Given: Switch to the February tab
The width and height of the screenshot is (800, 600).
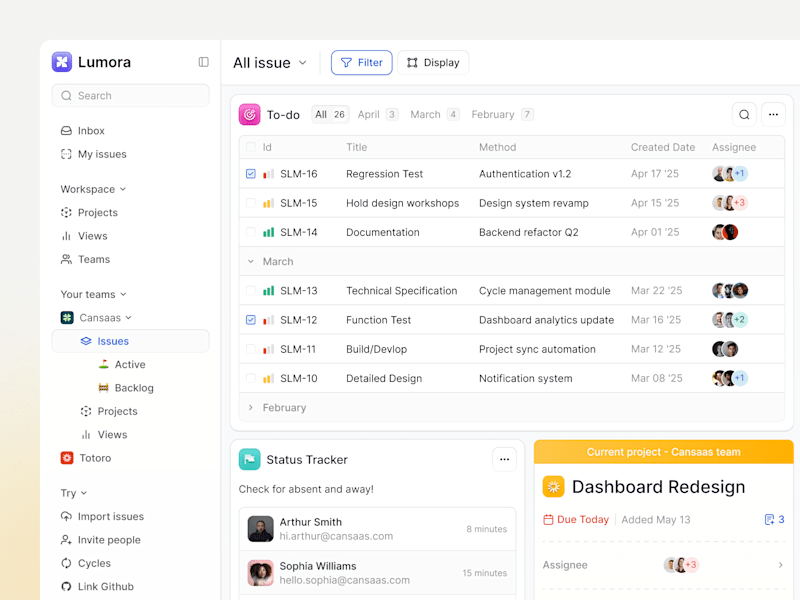Looking at the screenshot, I should pyautogui.click(x=503, y=114).
